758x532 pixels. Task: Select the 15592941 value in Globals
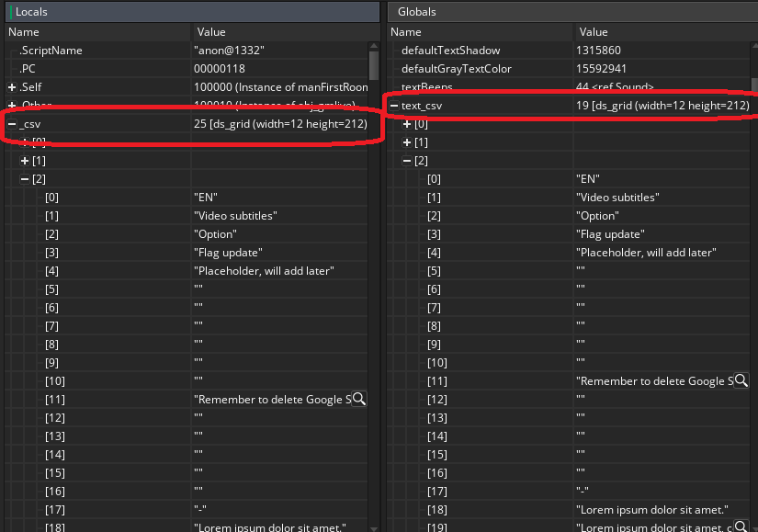(x=602, y=69)
